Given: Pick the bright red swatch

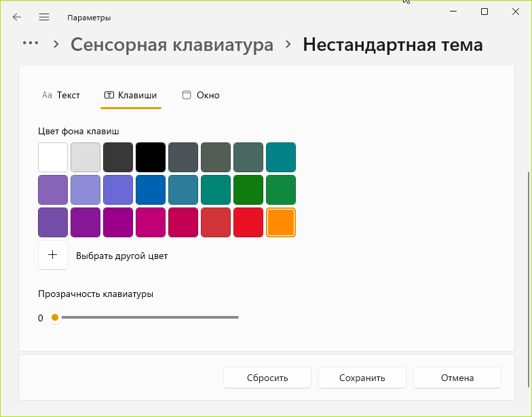Looking at the screenshot, I should [x=248, y=222].
